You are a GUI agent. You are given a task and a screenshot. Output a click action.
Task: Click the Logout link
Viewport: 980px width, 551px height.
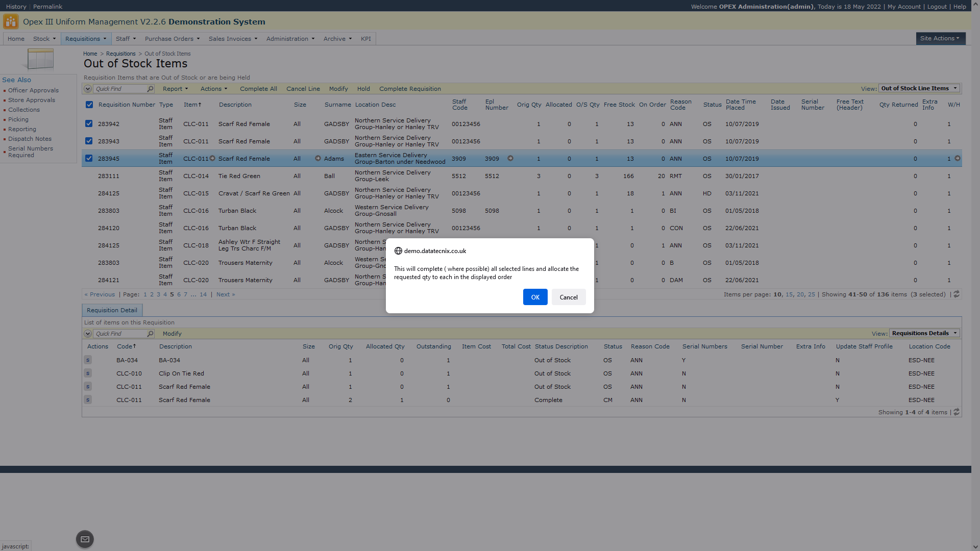pyautogui.click(x=937, y=7)
